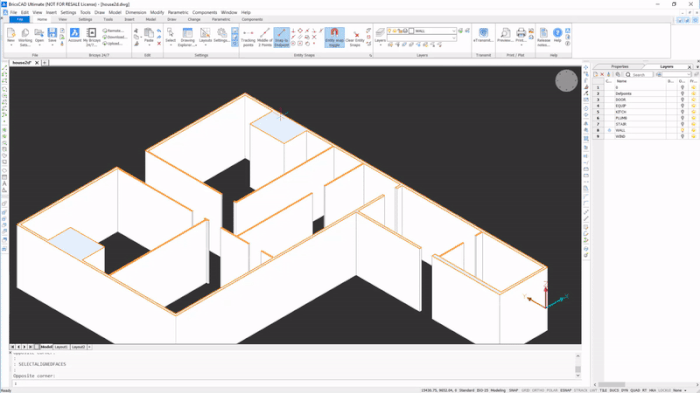Open the Drawing Explorer tool
Viewport: 700px width, 393px height.
pyautogui.click(x=188, y=37)
